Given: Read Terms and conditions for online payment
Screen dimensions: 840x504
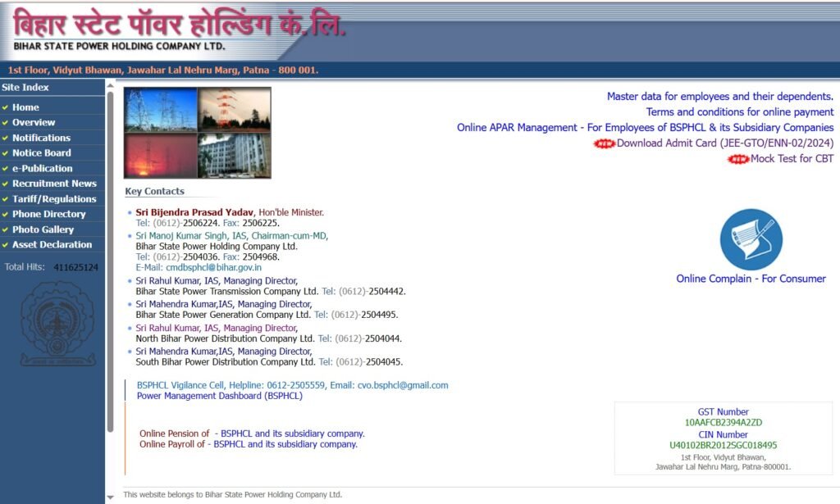Looking at the screenshot, I should [x=740, y=111].
